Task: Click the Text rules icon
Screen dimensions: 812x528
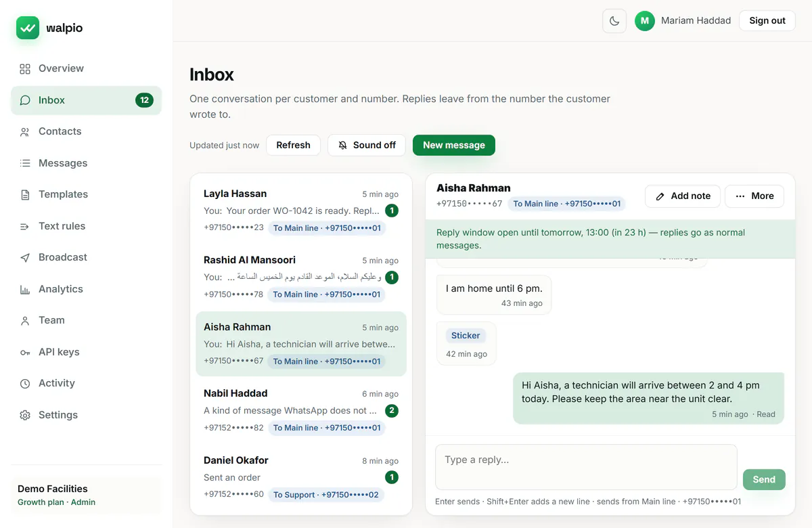Action: (x=25, y=226)
